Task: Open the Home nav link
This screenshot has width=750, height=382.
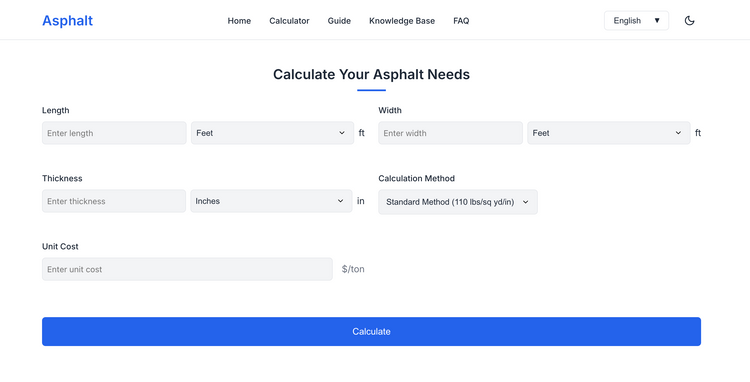Action: click(x=239, y=21)
